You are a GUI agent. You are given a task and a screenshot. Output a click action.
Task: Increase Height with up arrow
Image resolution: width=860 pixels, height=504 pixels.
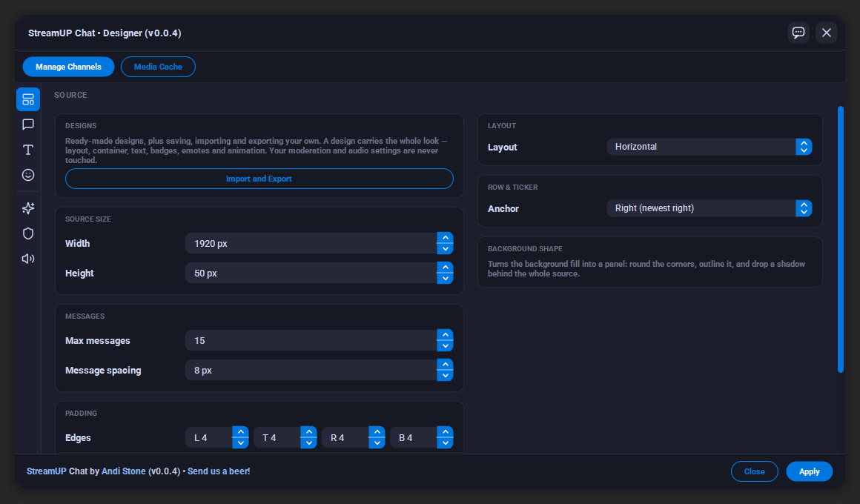tap(445, 268)
